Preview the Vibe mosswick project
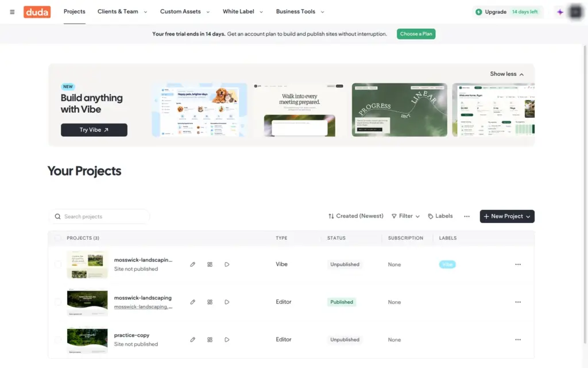Screen dimensions: 588x368 [x=227, y=264]
